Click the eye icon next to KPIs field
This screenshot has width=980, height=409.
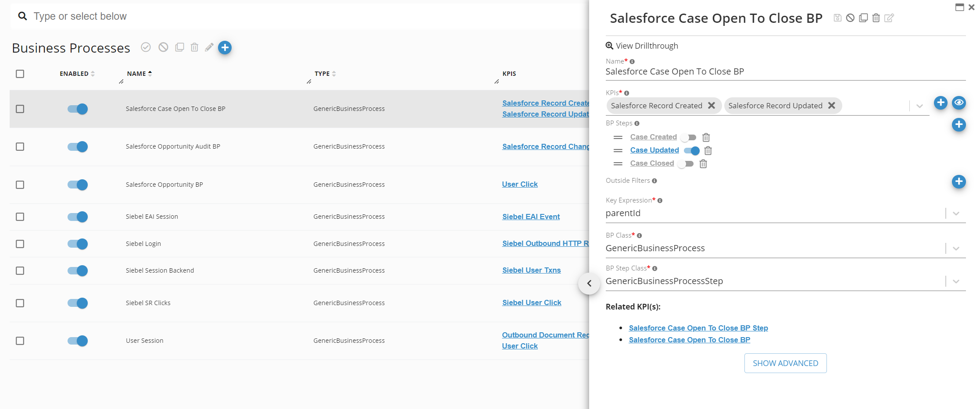(x=959, y=103)
